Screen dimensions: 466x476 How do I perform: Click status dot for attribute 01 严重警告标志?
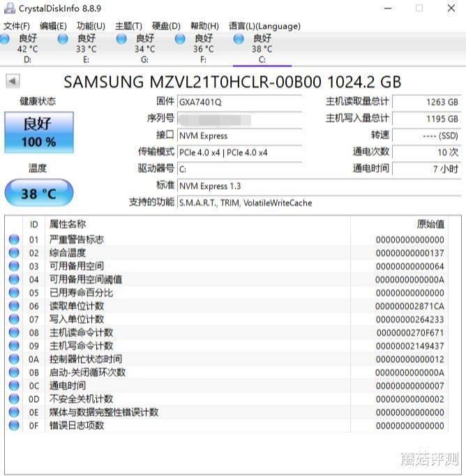click(14, 239)
